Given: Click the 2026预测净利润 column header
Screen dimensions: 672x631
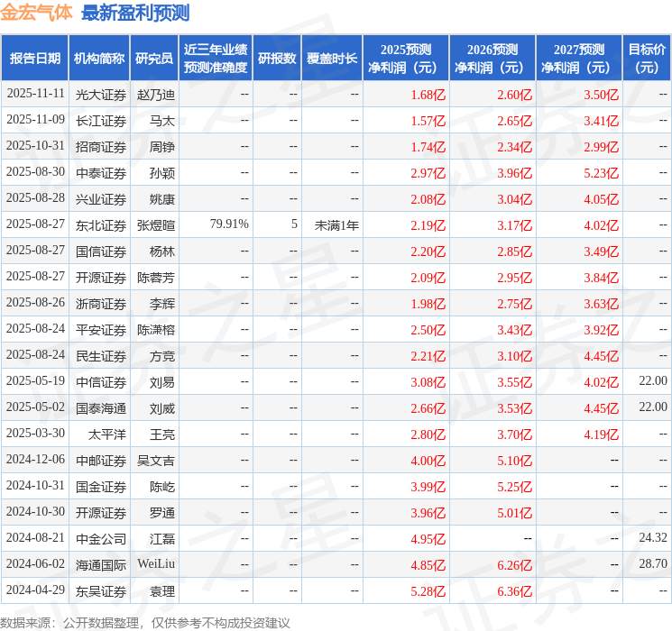Looking at the screenshot, I should 492,59.
